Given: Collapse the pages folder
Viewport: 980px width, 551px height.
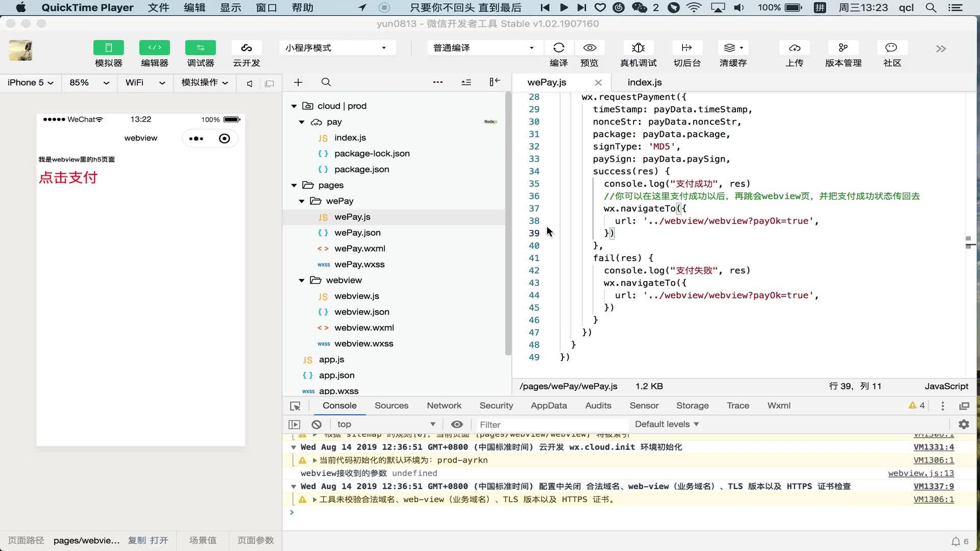Looking at the screenshot, I should click(x=294, y=185).
